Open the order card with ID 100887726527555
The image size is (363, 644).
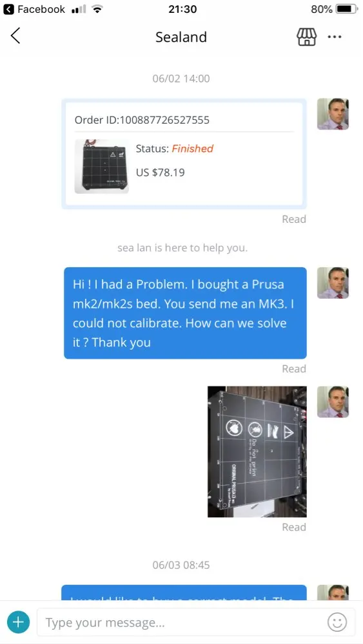coord(184,154)
